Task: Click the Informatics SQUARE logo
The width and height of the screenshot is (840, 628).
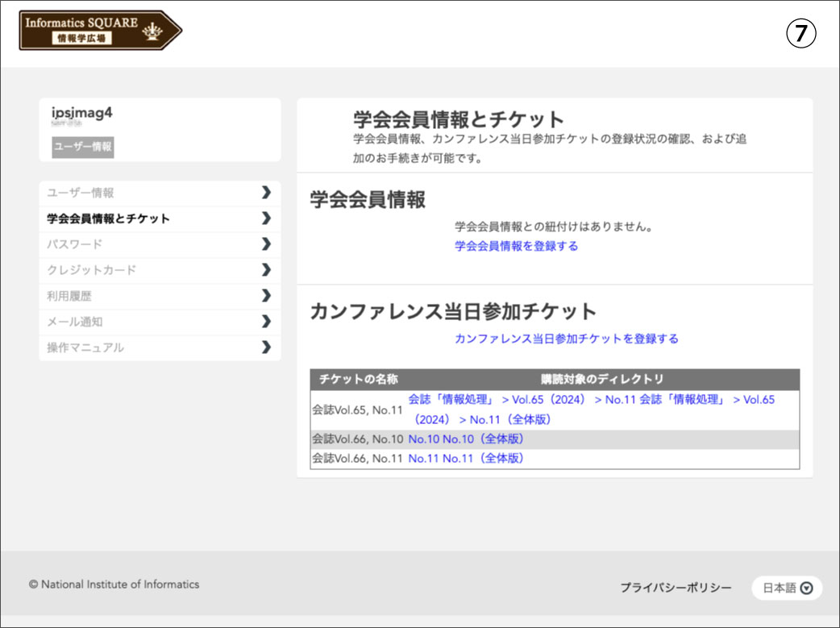Action: pos(100,31)
